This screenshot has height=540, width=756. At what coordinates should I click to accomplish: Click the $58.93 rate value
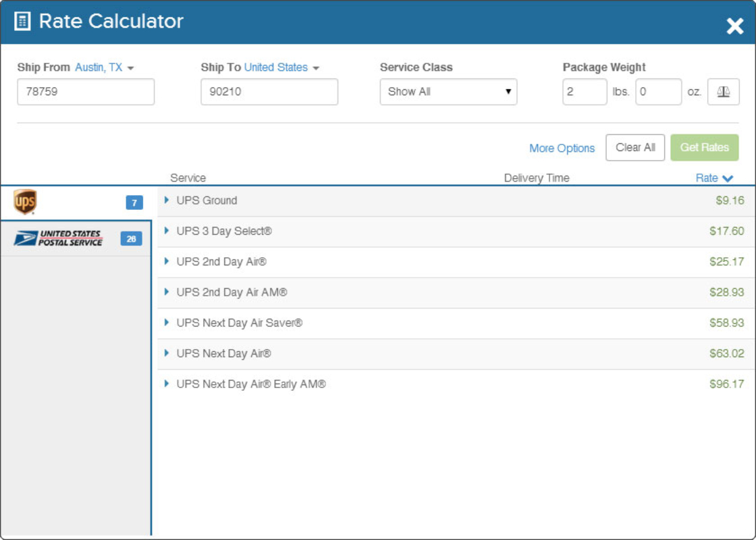point(726,323)
